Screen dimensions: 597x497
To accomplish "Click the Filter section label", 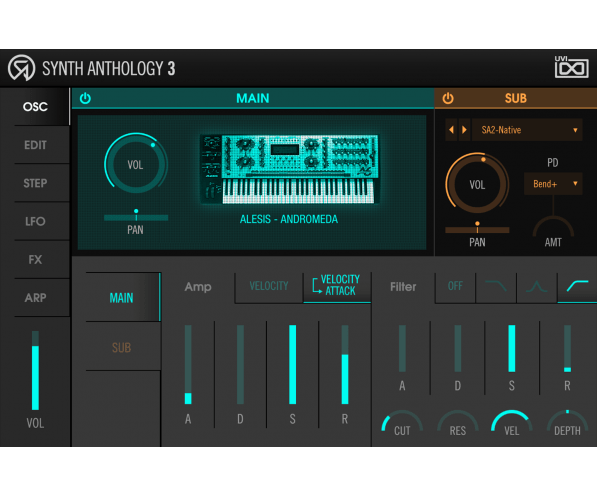I will 403,287.
